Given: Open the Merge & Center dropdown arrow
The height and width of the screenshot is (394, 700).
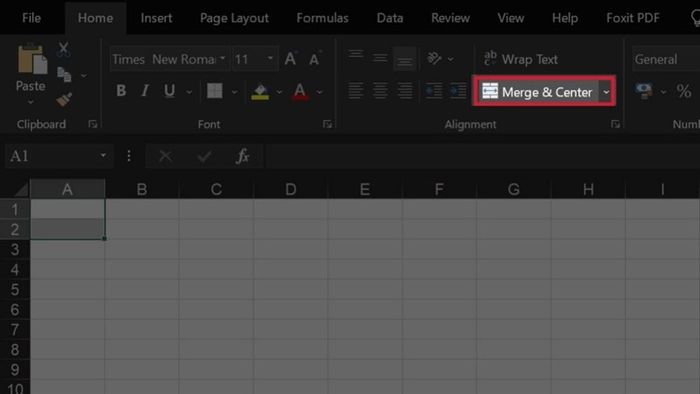Looking at the screenshot, I should pyautogui.click(x=606, y=92).
